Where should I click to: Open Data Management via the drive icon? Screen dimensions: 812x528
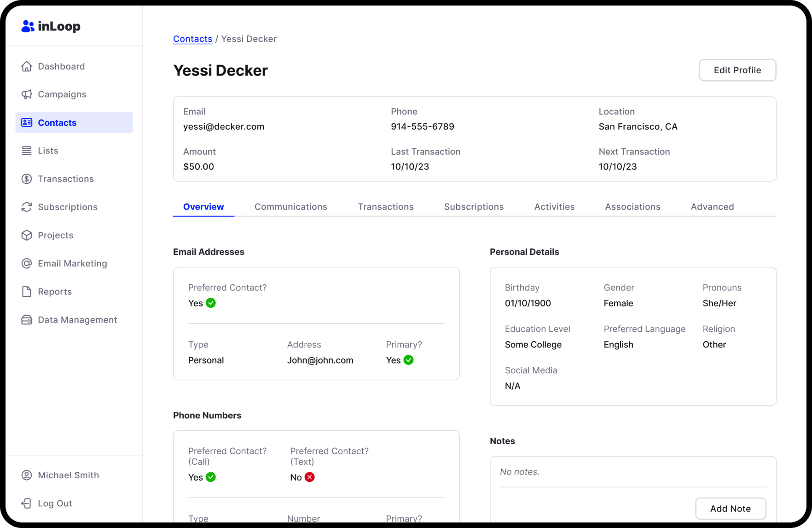(x=27, y=320)
